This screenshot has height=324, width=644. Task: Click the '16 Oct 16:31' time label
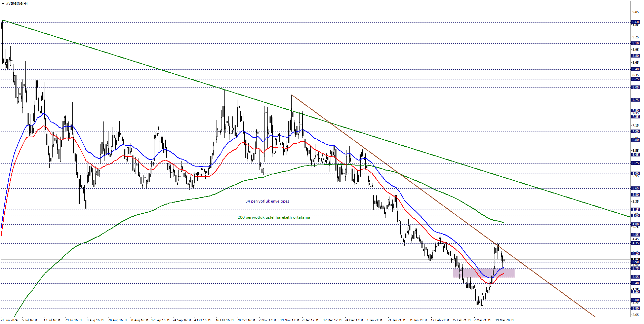click(x=225, y=320)
